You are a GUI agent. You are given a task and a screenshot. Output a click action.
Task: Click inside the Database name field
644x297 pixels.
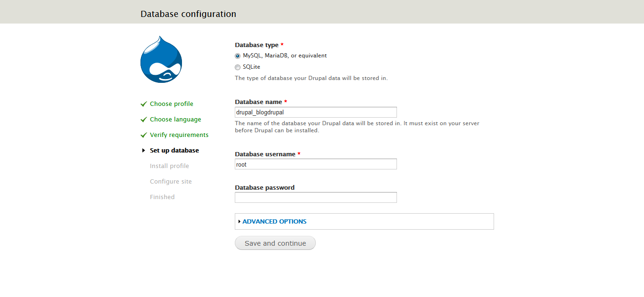click(x=315, y=112)
